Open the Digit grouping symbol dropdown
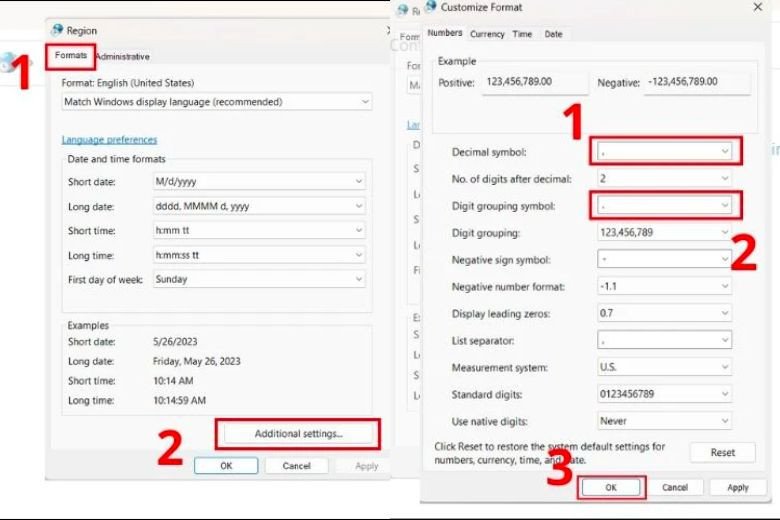The height and width of the screenshot is (520, 780). (665, 205)
